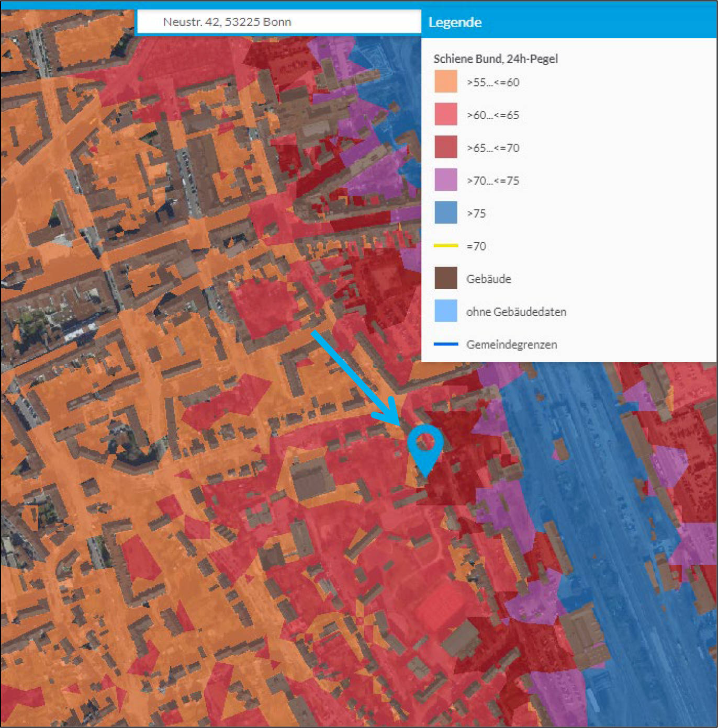The image size is (718, 728).
Task: Click the address search field showing Neustr. 42
Action: click(278, 22)
